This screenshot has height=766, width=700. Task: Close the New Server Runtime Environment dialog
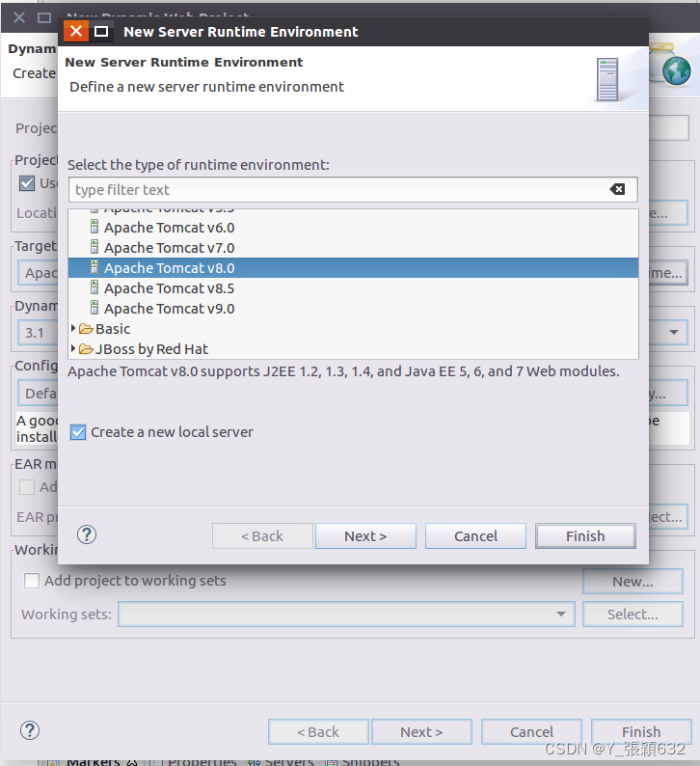(x=76, y=31)
